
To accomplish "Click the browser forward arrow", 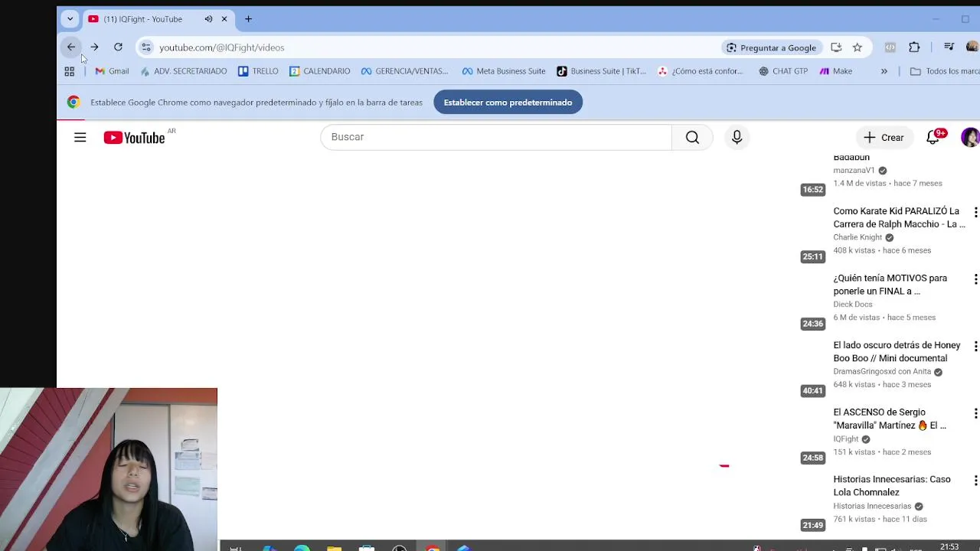I will (94, 47).
